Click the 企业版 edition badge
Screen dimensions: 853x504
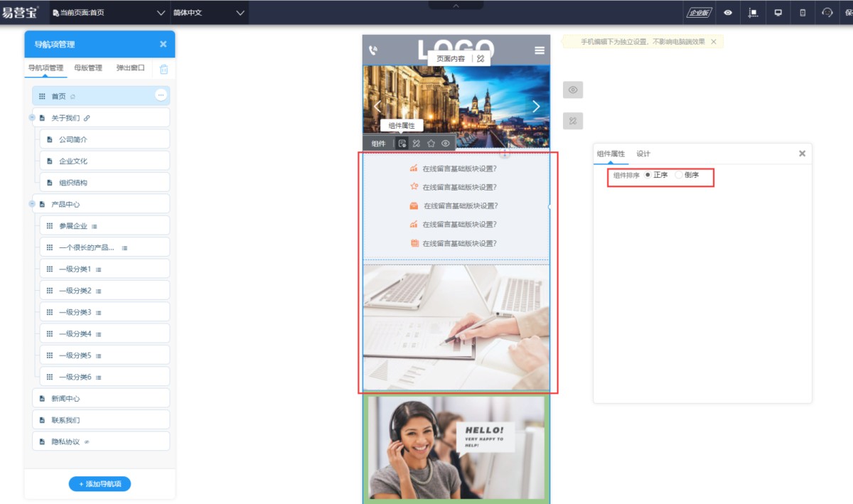pyautogui.click(x=699, y=12)
